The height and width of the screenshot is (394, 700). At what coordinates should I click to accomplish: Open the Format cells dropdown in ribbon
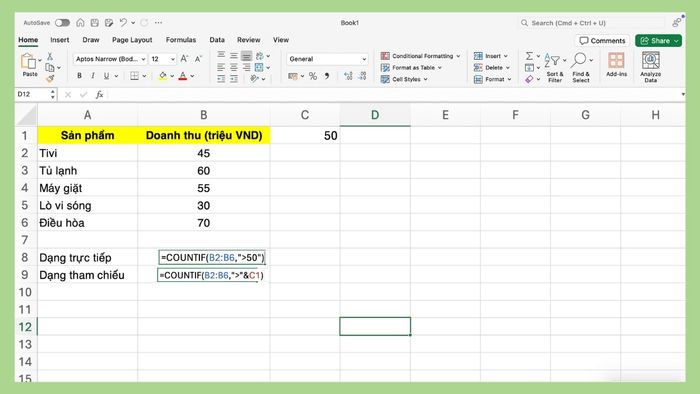tap(492, 79)
